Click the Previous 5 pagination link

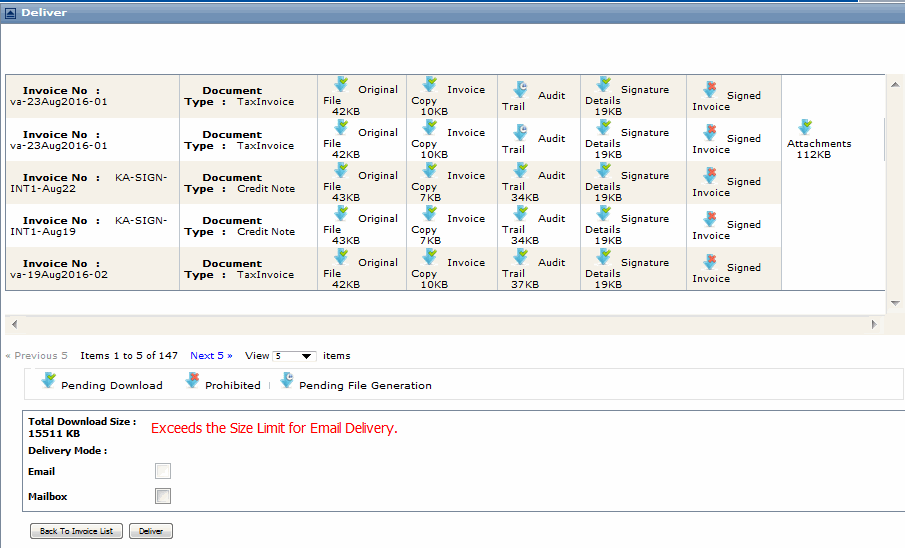[37, 355]
